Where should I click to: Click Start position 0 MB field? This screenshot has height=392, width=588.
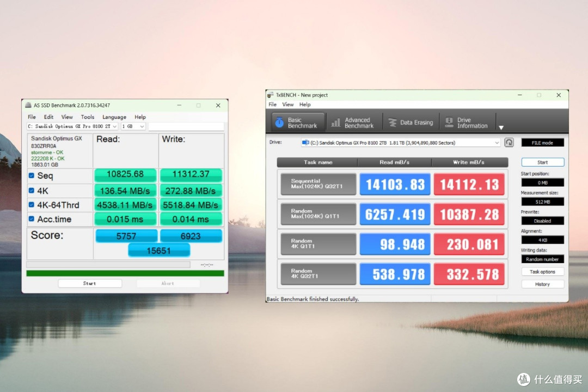(x=543, y=183)
